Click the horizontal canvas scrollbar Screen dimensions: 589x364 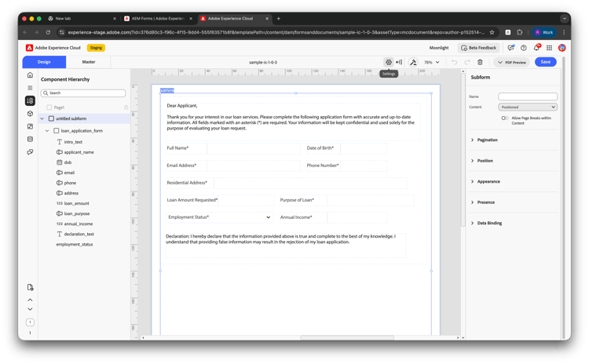(x=347, y=337)
